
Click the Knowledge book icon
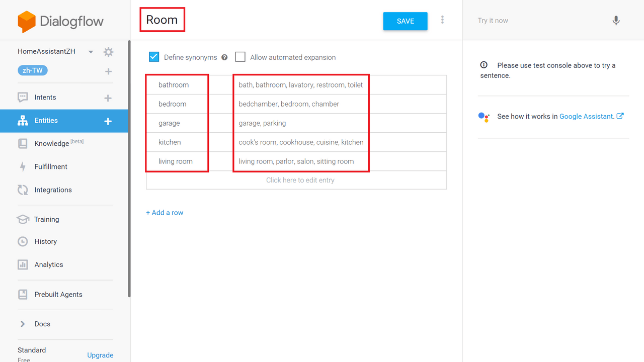coord(23,144)
